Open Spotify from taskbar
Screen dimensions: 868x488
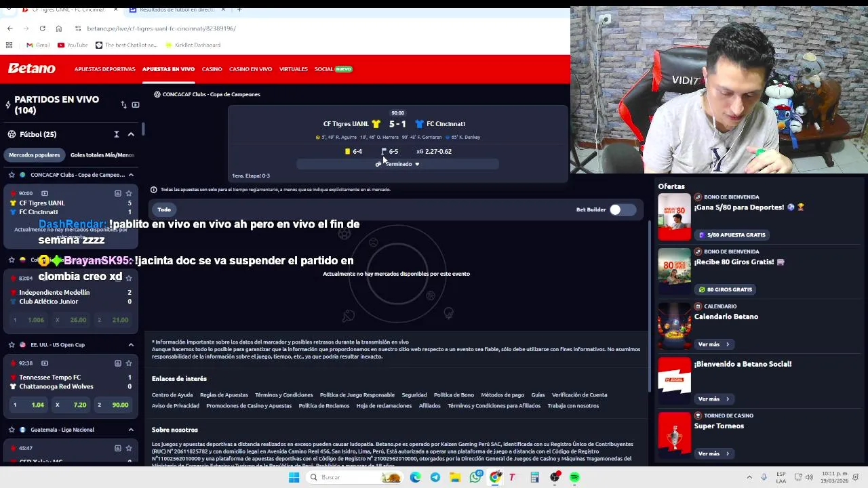[x=574, y=477]
